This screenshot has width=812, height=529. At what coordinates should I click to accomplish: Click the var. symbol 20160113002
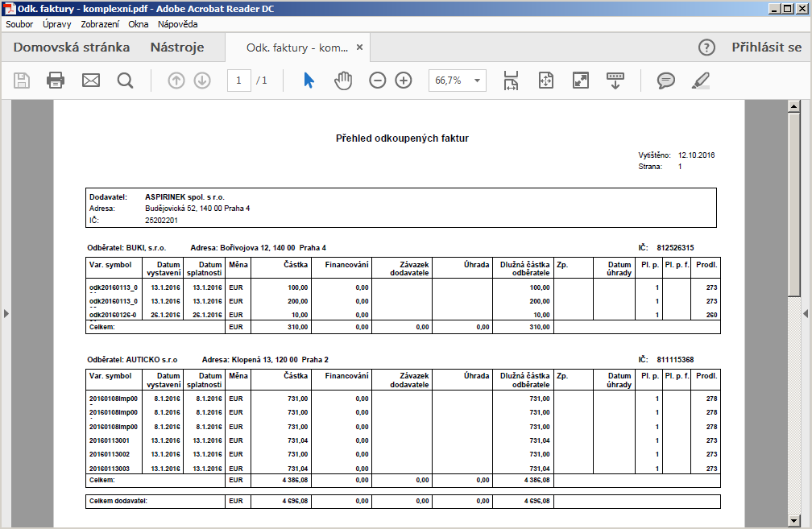110,454
